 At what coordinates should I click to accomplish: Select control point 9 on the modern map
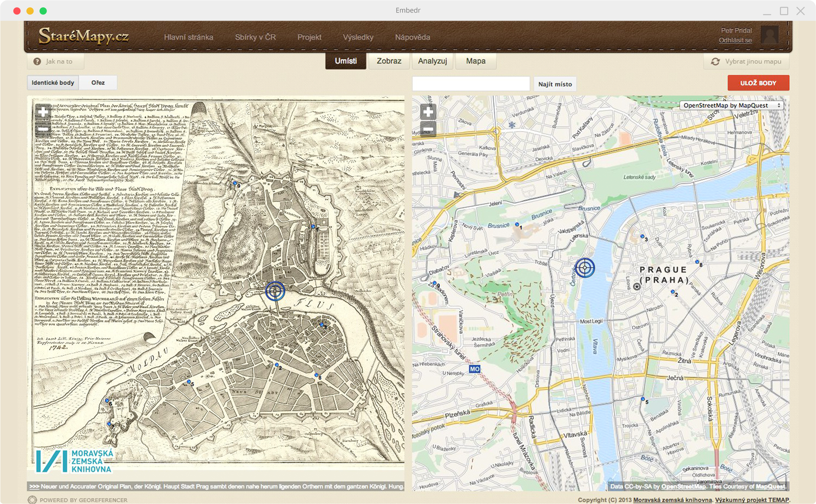(434, 283)
